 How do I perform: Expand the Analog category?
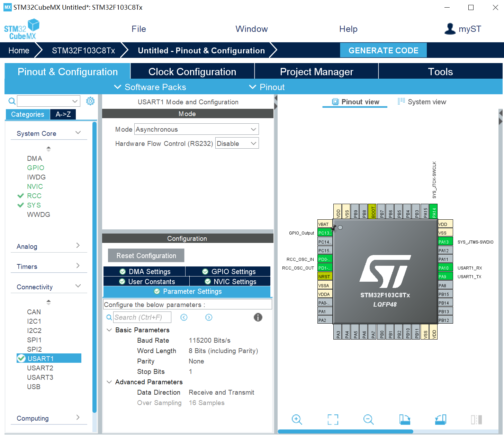(x=78, y=246)
